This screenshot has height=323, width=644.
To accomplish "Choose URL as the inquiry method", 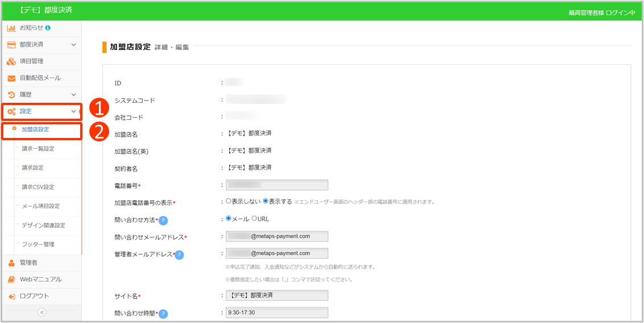I will click(x=254, y=219).
